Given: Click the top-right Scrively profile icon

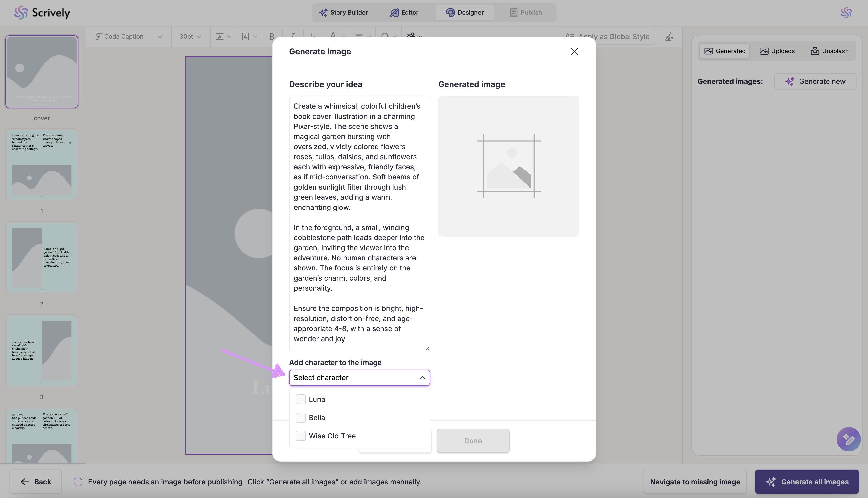Looking at the screenshot, I should click(x=846, y=13).
